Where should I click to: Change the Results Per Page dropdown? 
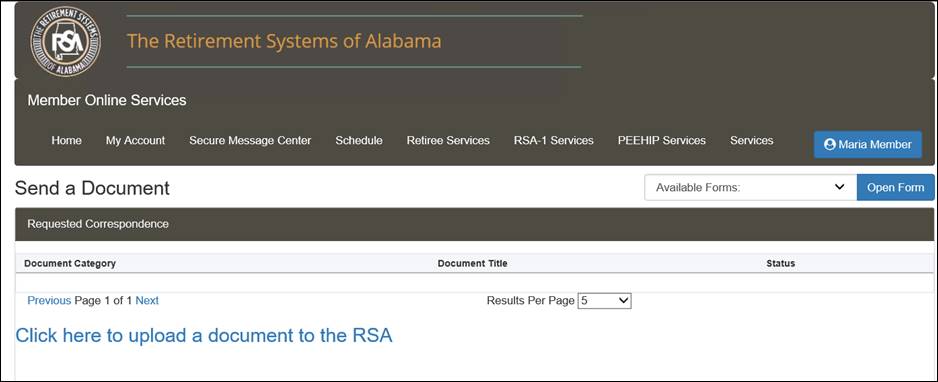[x=604, y=301]
